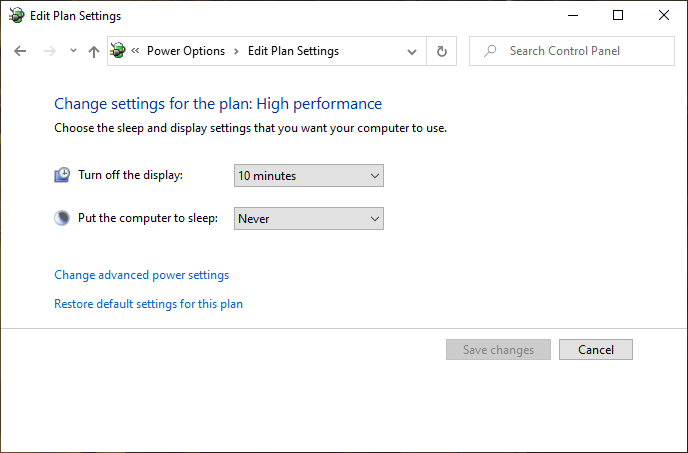
Task: Expand the arrow after Power Options breadcrumb
Action: (x=236, y=51)
